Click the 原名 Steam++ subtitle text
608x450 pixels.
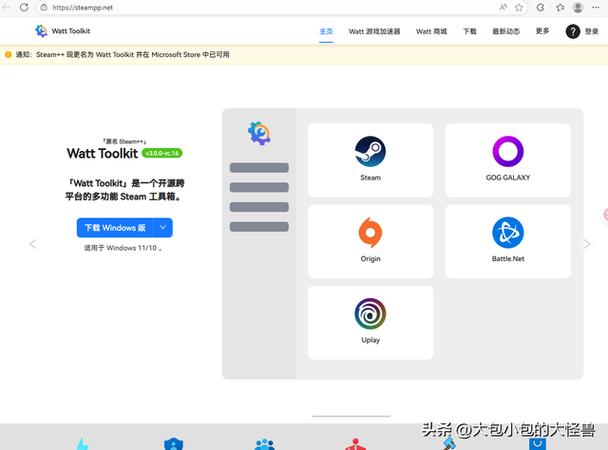pyautogui.click(x=124, y=141)
